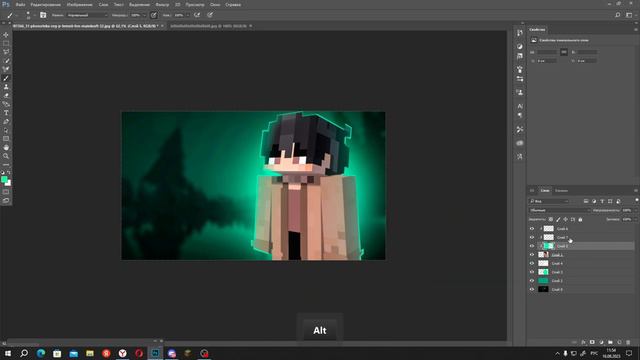Hide the topmost layer via eye icon
Screen dimensions: 640x360
point(531,229)
